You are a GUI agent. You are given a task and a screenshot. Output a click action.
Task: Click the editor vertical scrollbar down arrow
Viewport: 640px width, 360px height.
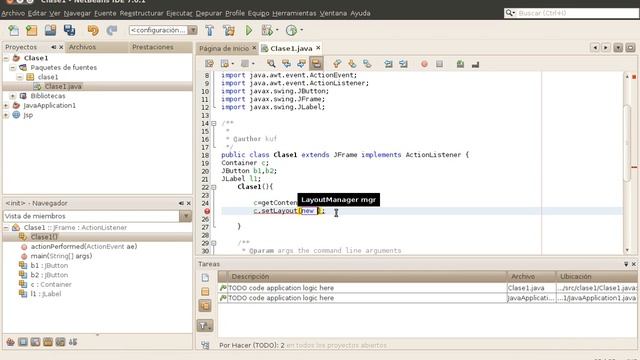pos(627,250)
